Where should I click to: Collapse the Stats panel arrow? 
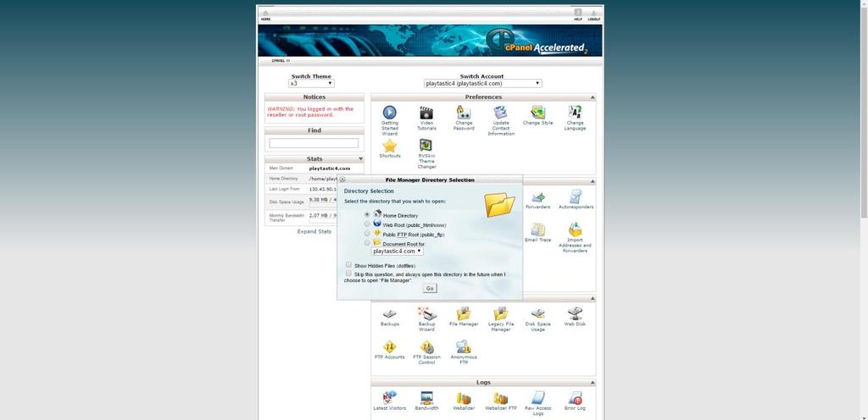[x=360, y=159]
